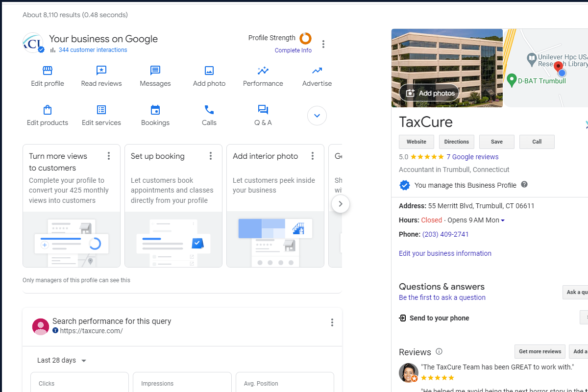588x392 pixels.
Task: Click the Profile Strength progress ring
Action: tap(305, 38)
